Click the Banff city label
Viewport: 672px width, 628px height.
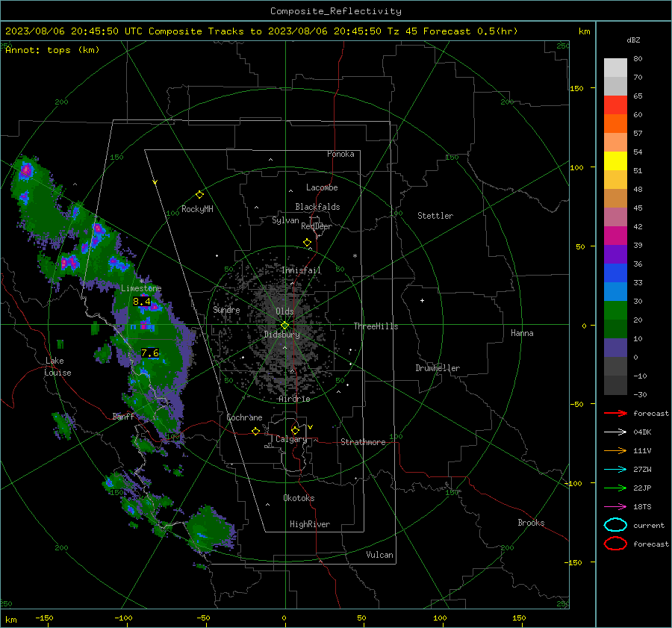[123, 416]
